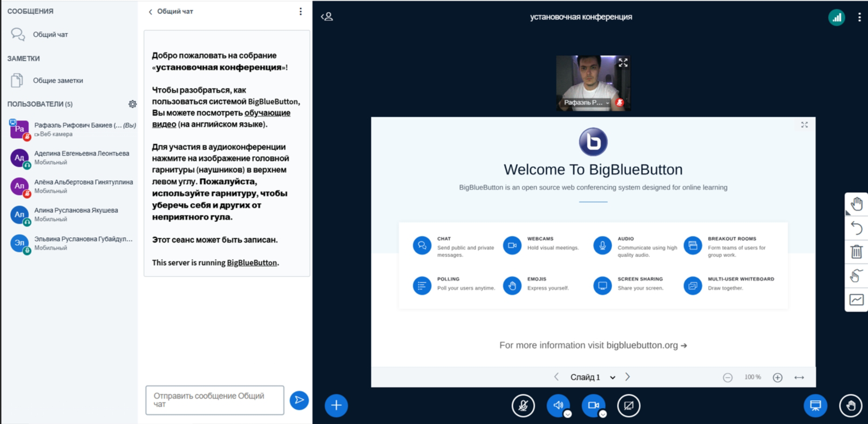Undo last whiteboard annotation

point(856,228)
